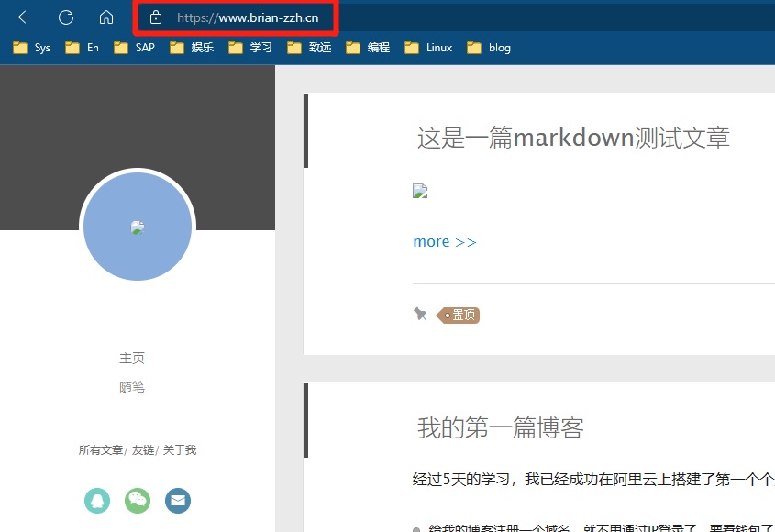Open the blog bookmarks folder
Image resolution: width=775 pixels, height=532 pixels.
pyautogui.click(x=489, y=48)
